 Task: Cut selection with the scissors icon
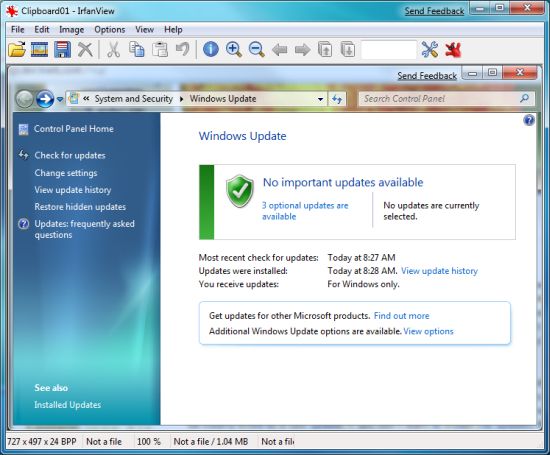point(113,49)
